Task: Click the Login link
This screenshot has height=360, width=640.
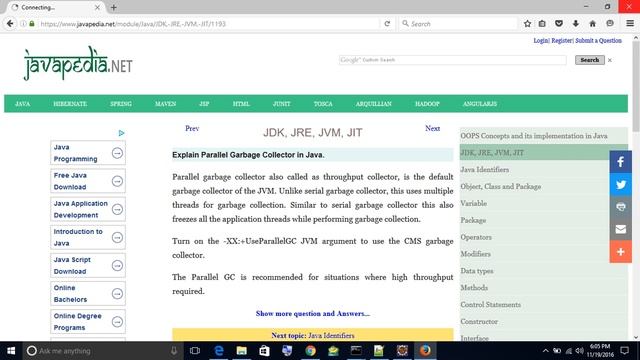Action: tap(541, 40)
